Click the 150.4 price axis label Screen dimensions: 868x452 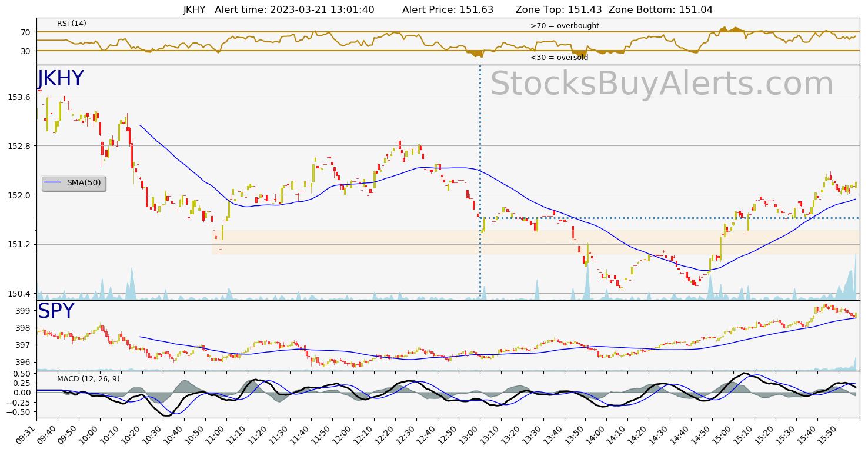(x=21, y=294)
